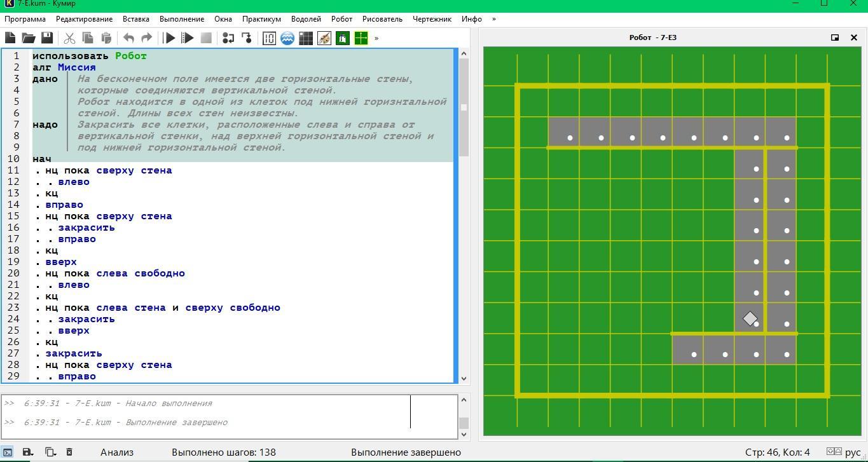Save the program with the floppy icon
868x462 pixels.
(x=47, y=38)
